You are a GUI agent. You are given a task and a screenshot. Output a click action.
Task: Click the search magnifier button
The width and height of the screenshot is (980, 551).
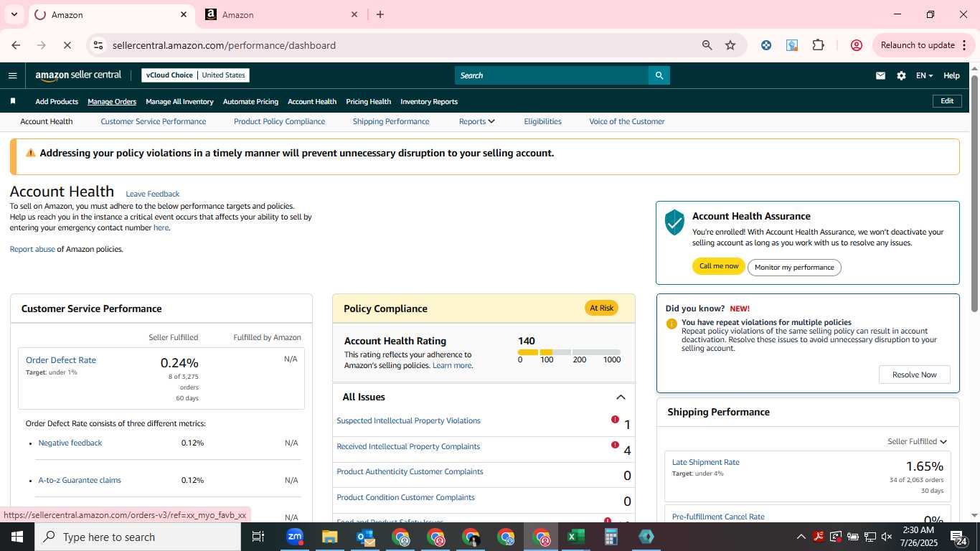coord(659,75)
